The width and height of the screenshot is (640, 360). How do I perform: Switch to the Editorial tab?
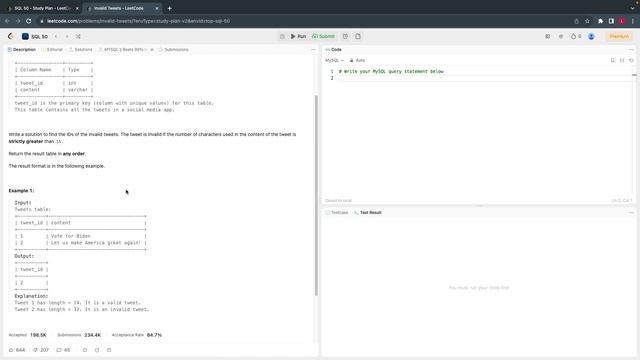coord(52,49)
